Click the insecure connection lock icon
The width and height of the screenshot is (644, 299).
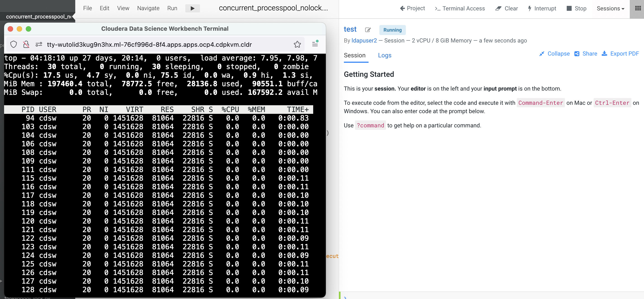26,44
